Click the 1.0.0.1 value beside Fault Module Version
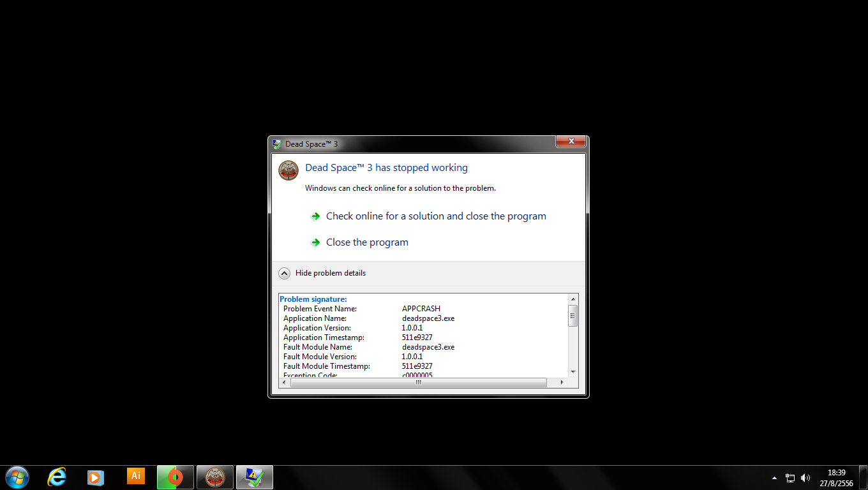Viewport: 868px width, 490px height. click(x=412, y=357)
